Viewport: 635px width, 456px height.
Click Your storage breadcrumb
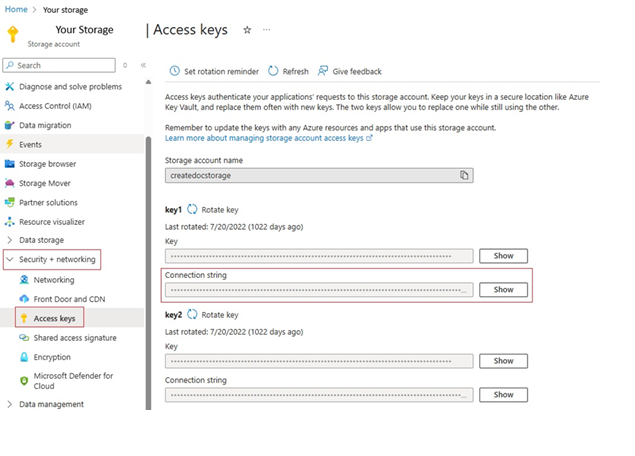[x=65, y=10]
